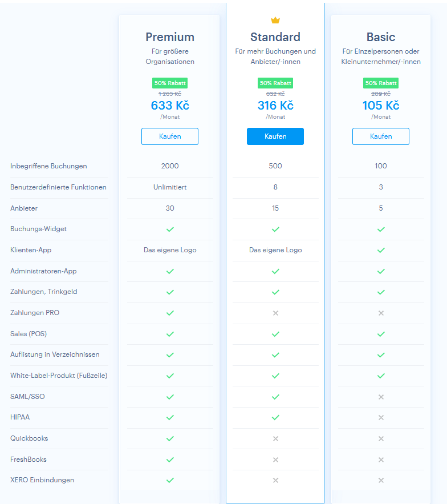Click Basic's Klienten-App checkmark
Image resolution: width=447 pixels, height=504 pixels.
[x=381, y=250]
